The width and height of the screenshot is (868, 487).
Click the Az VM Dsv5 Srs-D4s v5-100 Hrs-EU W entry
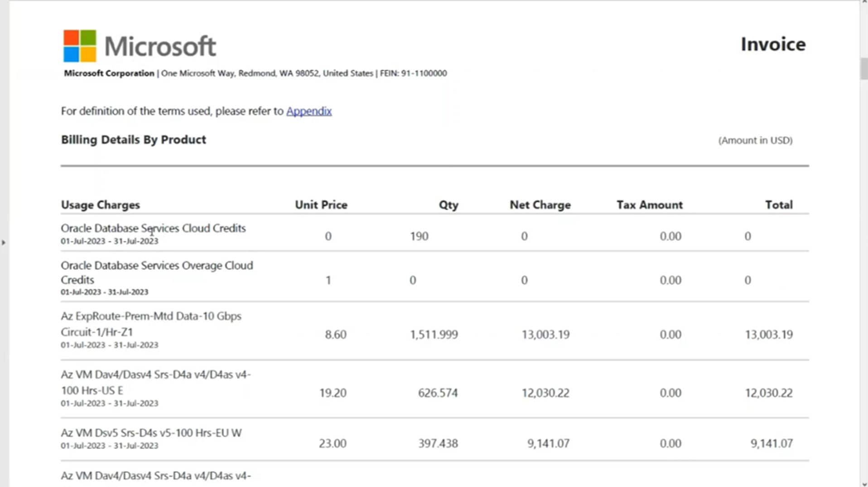(151, 433)
